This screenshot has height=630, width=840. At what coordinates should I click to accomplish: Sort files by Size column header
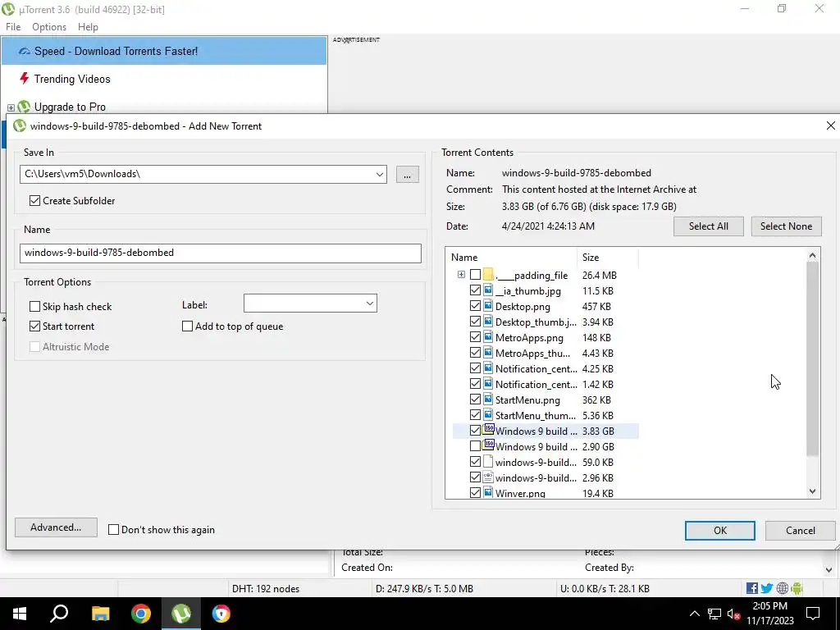pos(607,257)
